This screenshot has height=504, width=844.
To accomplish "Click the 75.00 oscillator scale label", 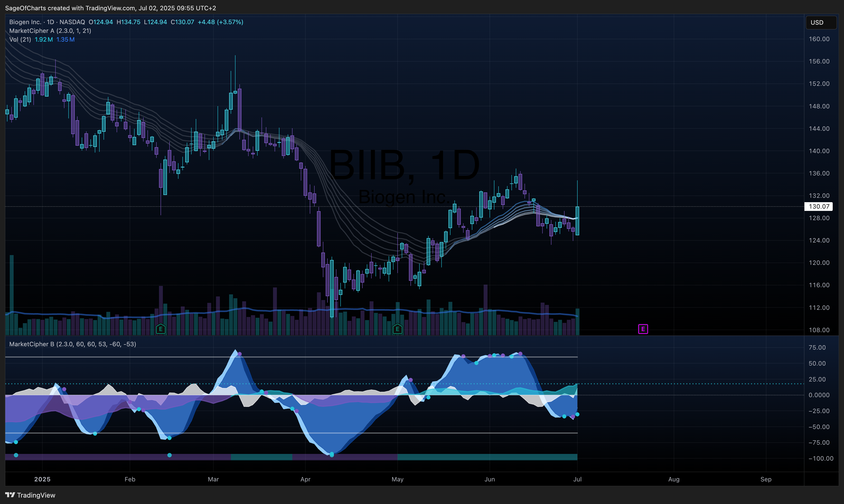I will (x=817, y=348).
